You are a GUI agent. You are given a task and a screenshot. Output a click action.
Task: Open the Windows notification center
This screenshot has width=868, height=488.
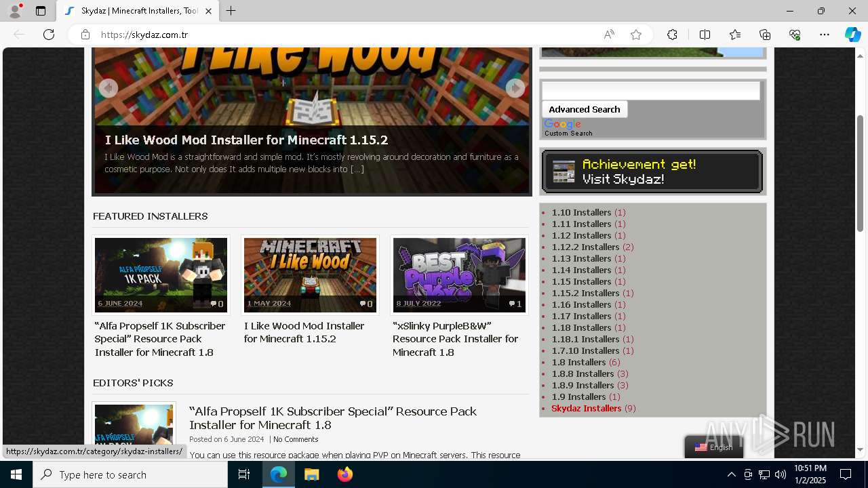(x=846, y=474)
